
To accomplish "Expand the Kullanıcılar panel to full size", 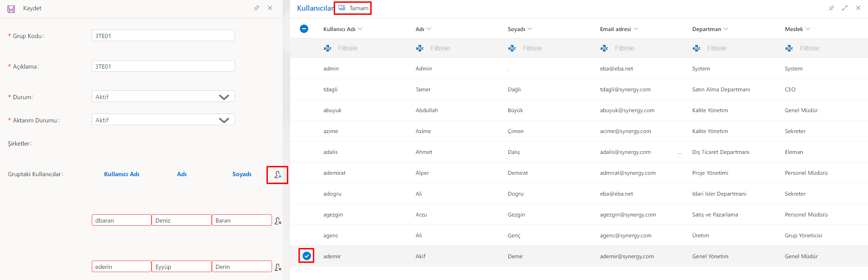I will tap(845, 8).
